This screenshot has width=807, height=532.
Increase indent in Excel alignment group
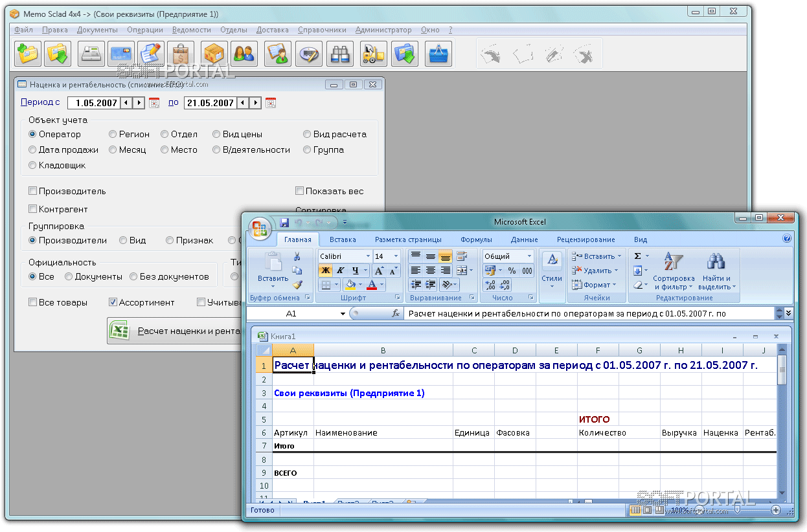point(430,285)
